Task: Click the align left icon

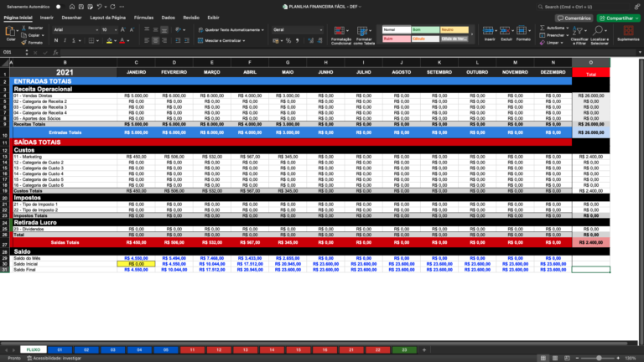Action: 147,40
